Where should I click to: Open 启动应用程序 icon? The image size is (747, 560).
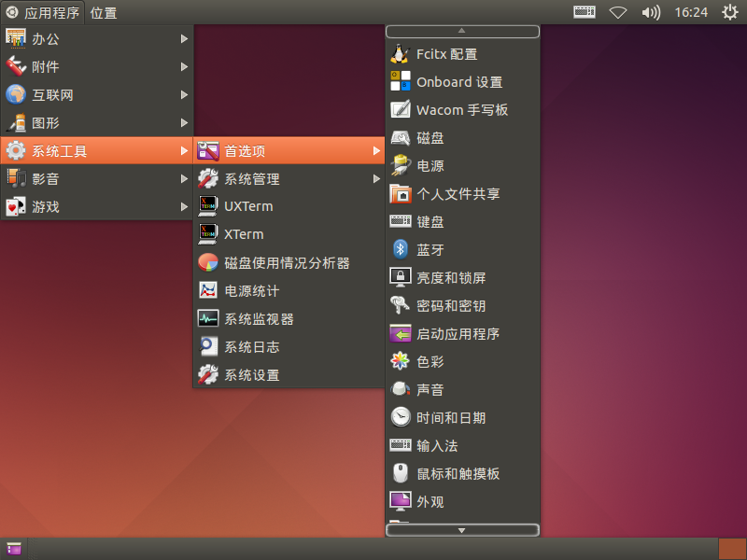pos(401,333)
